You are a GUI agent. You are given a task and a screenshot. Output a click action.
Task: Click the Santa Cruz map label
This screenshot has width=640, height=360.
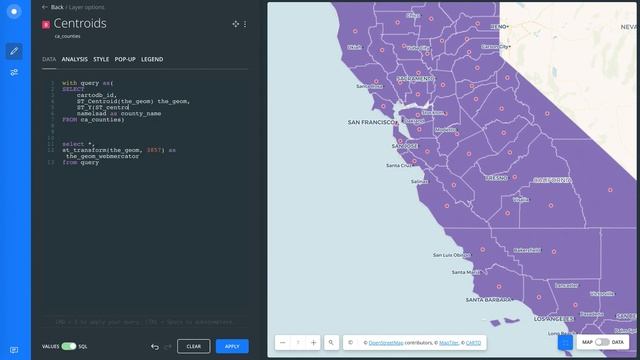[x=399, y=165]
